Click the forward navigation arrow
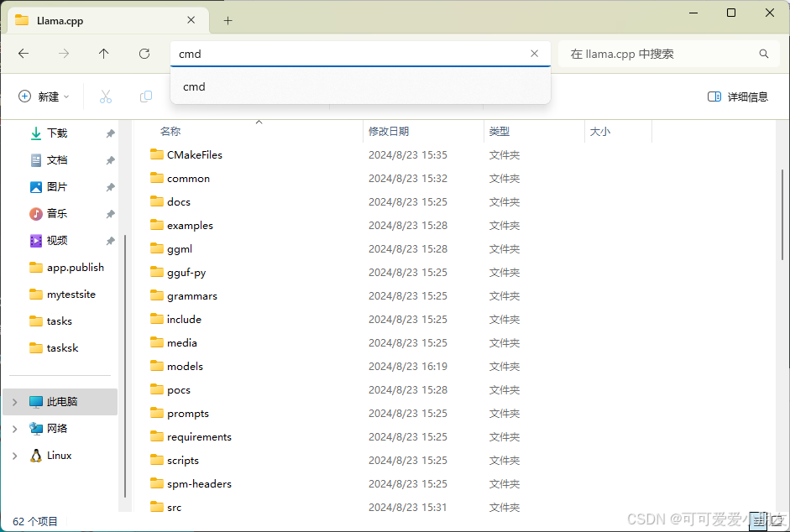The width and height of the screenshot is (790, 532). click(64, 54)
